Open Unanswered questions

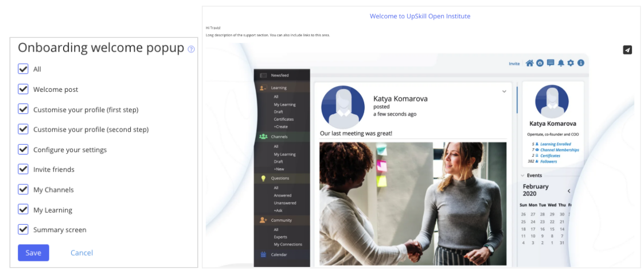pyautogui.click(x=284, y=203)
